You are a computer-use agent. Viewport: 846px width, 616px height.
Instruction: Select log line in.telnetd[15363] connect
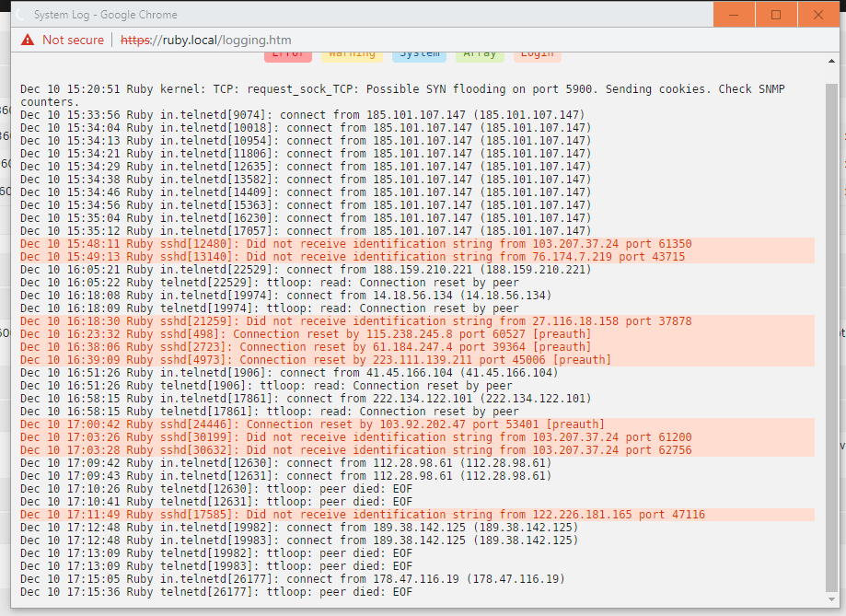pyautogui.click(x=306, y=205)
